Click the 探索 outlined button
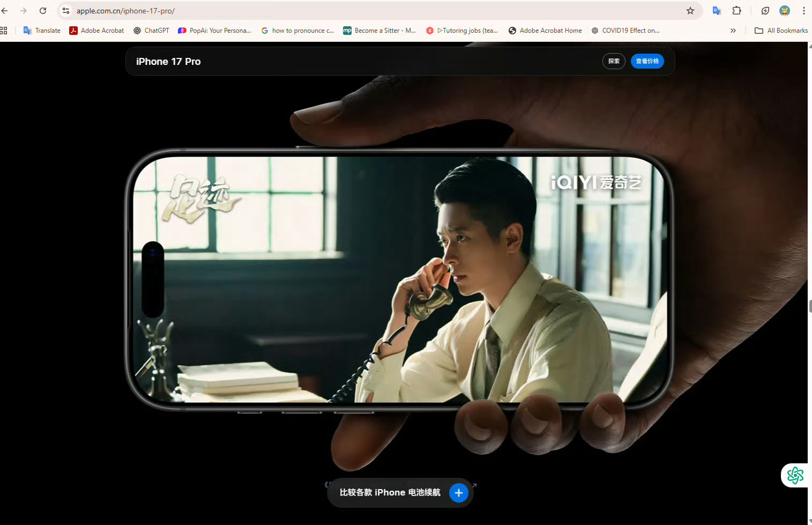Viewport: 812px width, 525px height. (614, 61)
